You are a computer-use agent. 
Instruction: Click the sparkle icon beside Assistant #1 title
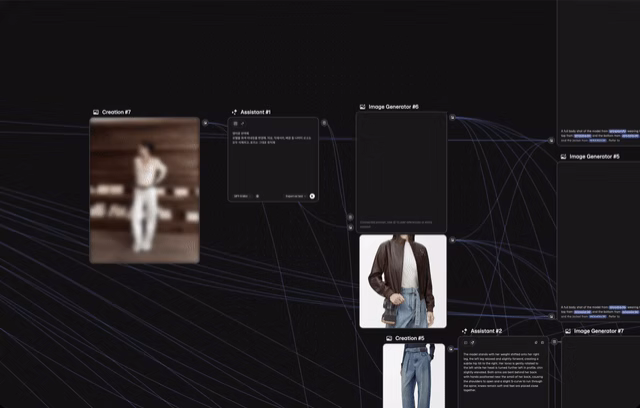point(234,112)
